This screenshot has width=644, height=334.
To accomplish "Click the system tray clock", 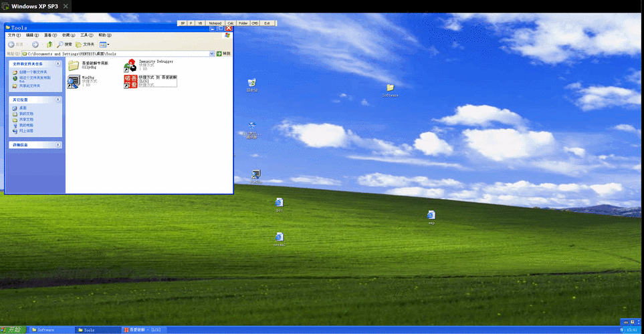I will click(x=632, y=330).
